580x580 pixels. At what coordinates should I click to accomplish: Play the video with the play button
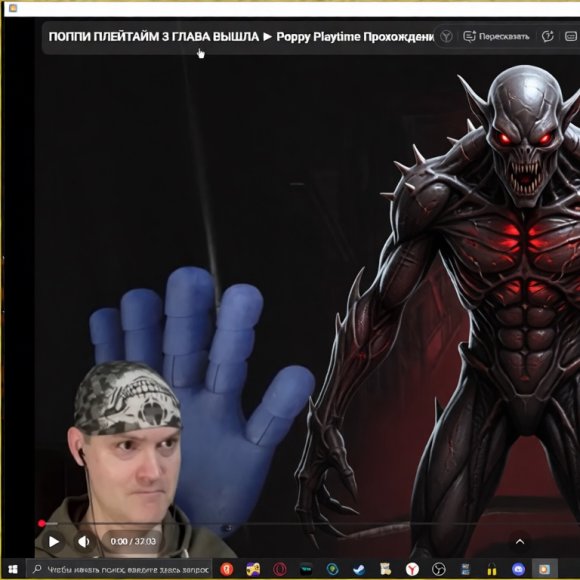(54, 542)
